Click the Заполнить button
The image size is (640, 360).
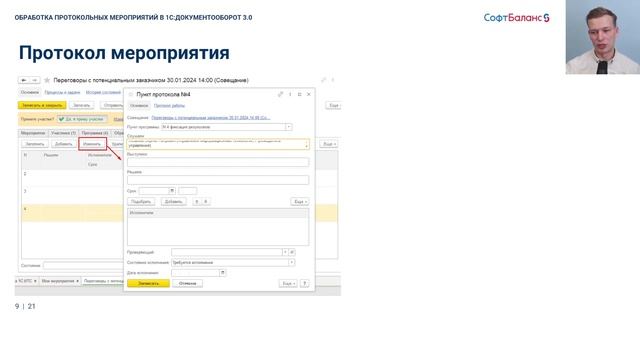35,144
